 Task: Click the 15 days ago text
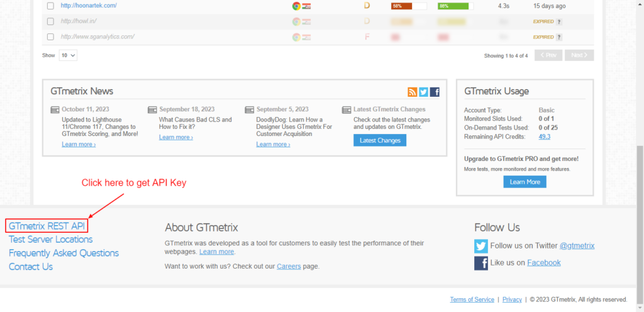pyautogui.click(x=550, y=6)
